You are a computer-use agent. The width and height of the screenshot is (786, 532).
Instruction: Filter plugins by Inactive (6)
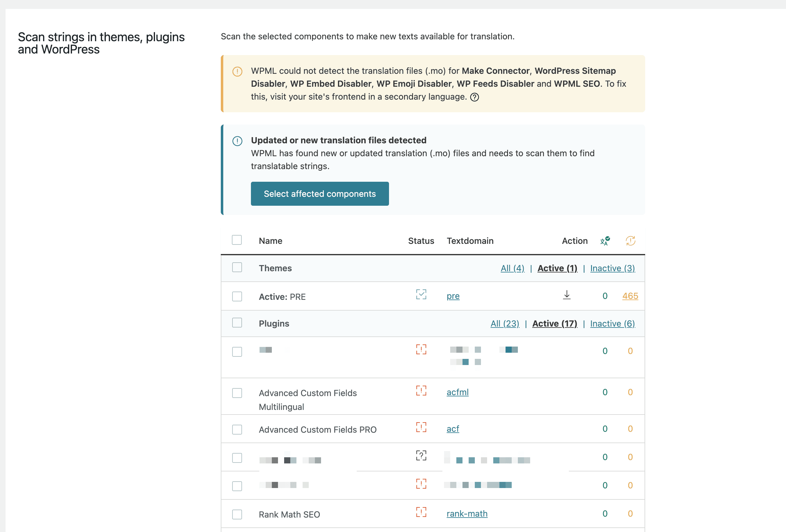click(x=612, y=324)
